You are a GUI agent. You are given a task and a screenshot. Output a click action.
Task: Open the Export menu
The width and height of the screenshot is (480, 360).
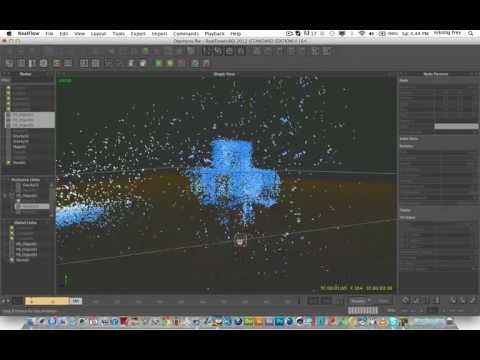pos(138,34)
